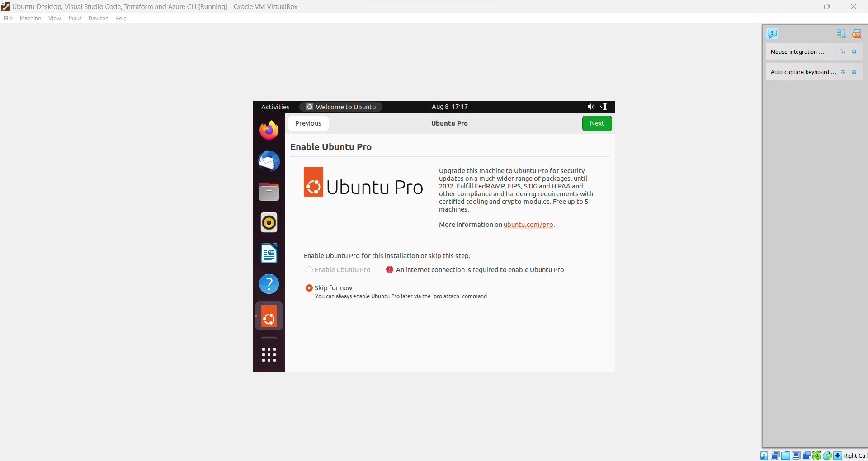Open the Machine menu
The height and width of the screenshot is (461, 868).
coord(30,18)
